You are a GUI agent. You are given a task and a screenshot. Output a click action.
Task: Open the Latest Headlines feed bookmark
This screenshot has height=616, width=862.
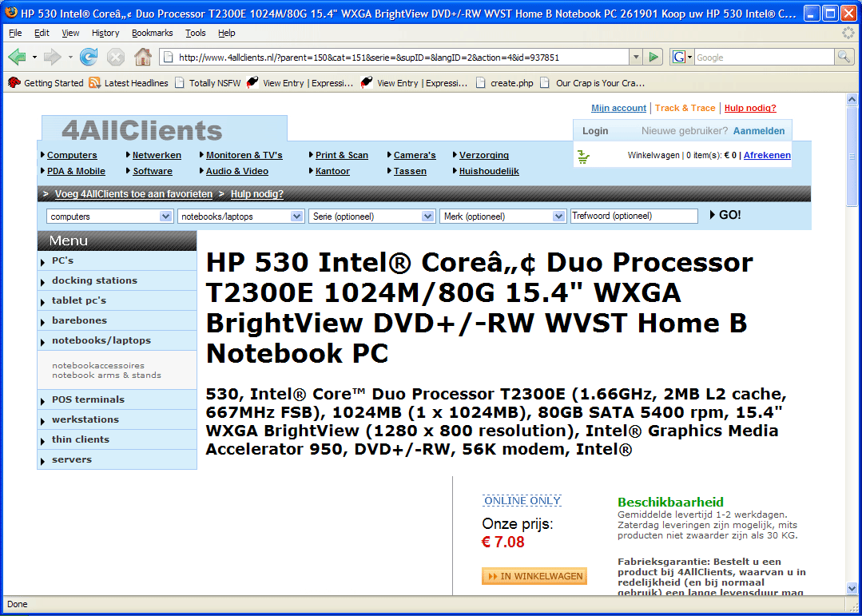click(x=129, y=83)
